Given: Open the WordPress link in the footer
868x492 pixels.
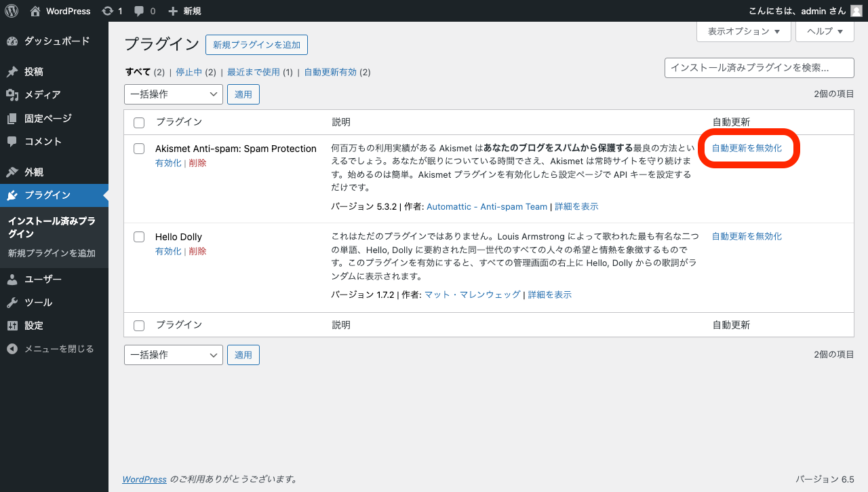Looking at the screenshot, I should click(144, 479).
